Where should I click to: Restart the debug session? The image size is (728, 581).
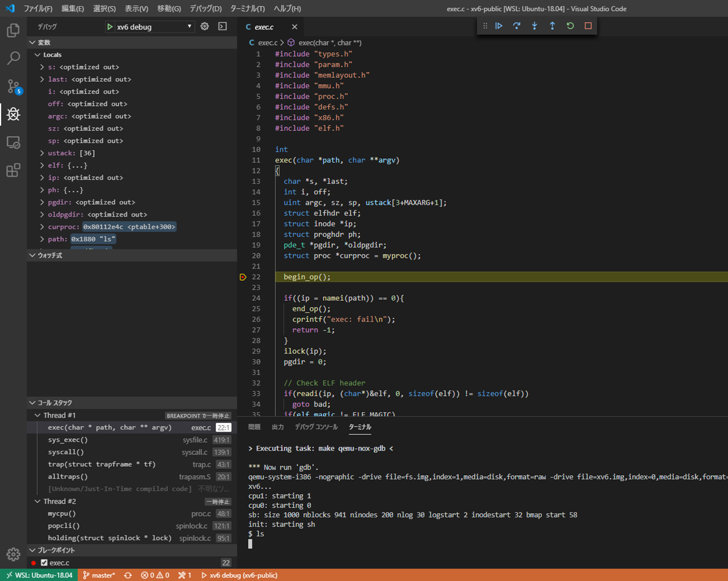tap(570, 26)
